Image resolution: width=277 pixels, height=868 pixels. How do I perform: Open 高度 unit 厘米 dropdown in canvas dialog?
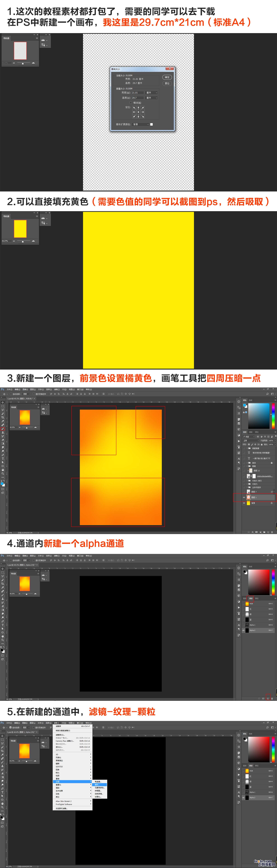coord(152,98)
